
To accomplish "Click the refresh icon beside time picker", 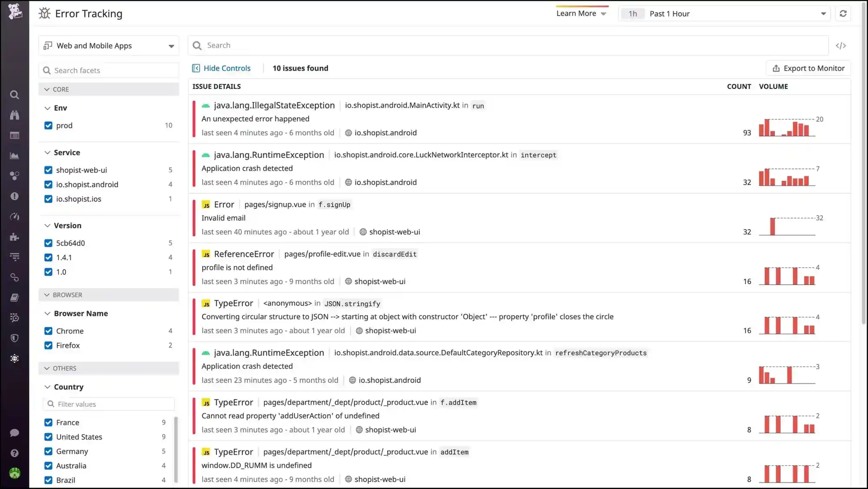I will pyautogui.click(x=843, y=13).
